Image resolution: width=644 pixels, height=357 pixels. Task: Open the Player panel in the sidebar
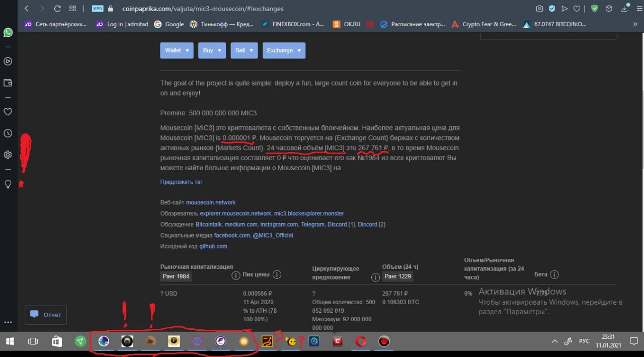(8, 61)
